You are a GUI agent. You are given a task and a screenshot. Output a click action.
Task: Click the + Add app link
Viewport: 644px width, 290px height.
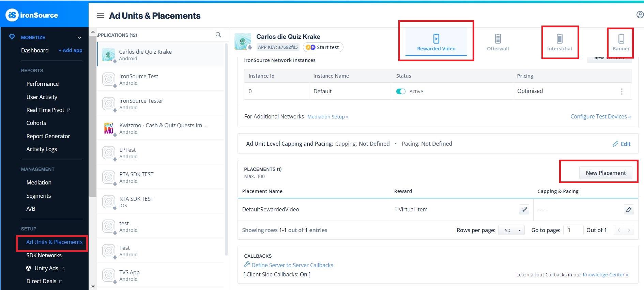tap(71, 50)
